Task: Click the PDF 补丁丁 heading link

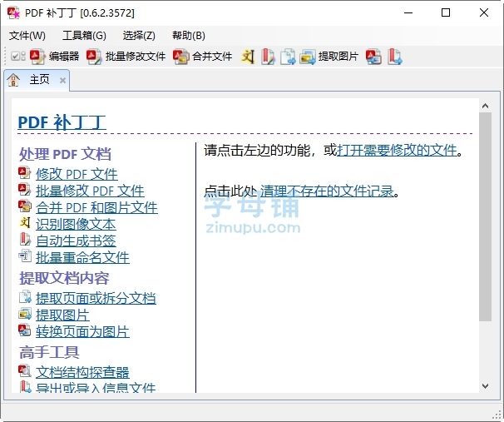Action: pyautogui.click(x=62, y=122)
